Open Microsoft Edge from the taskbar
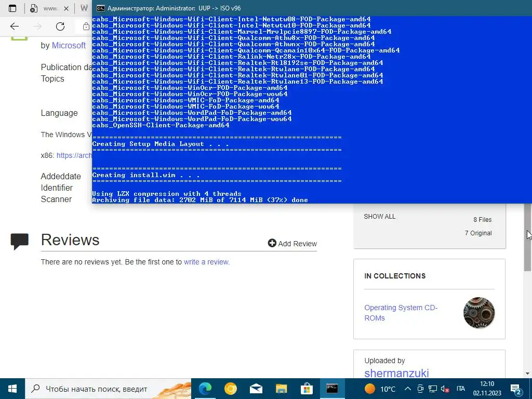The width and height of the screenshot is (532, 399). pos(205,389)
